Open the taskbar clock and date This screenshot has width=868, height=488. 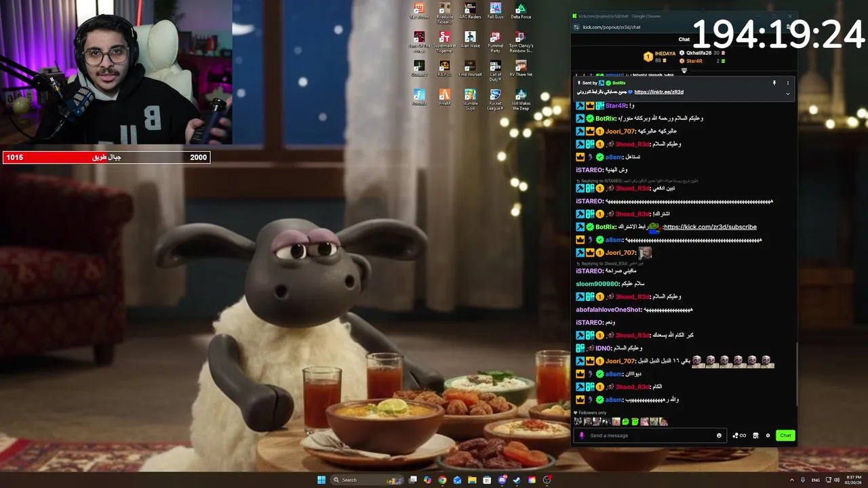coord(852,480)
